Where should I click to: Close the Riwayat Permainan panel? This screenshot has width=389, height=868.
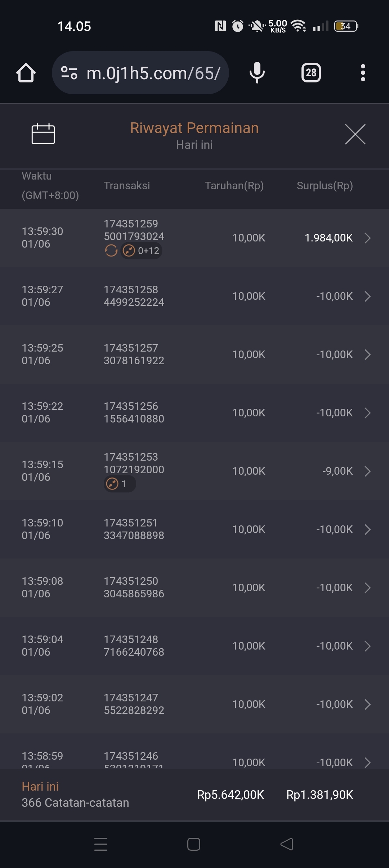point(355,134)
